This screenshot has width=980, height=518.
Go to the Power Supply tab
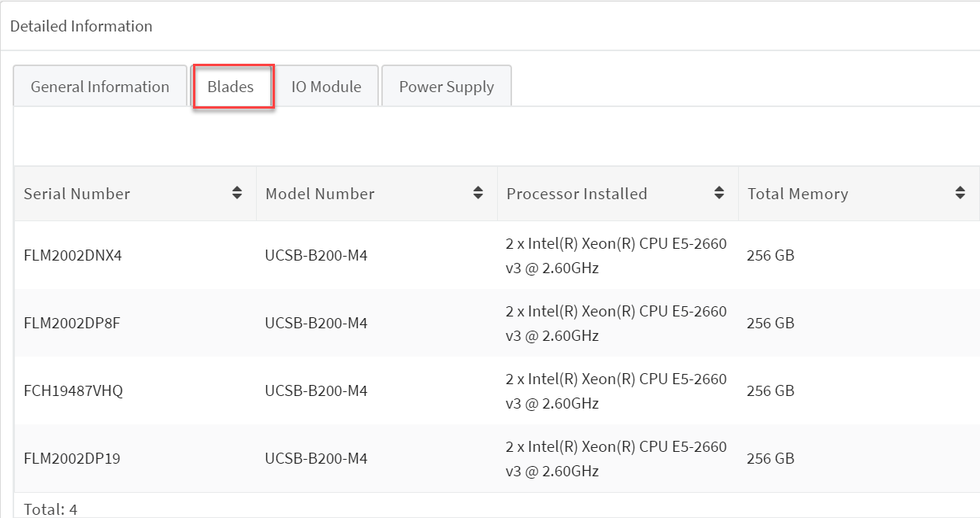tap(447, 87)
